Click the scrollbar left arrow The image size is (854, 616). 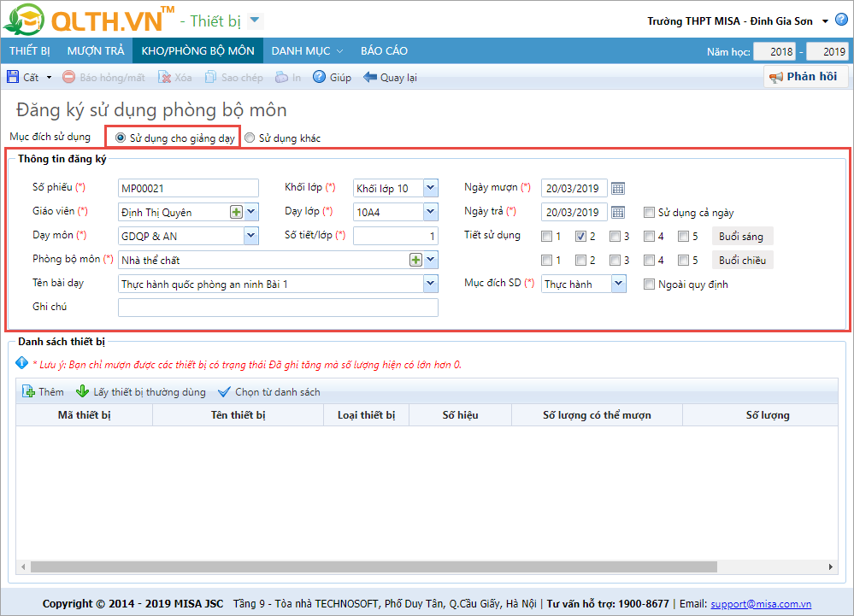pos(22,567)
